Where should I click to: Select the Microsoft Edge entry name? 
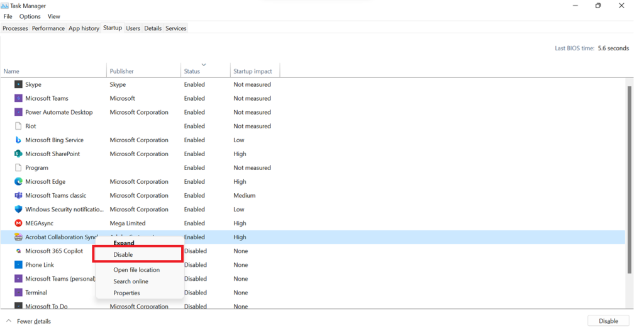45,182
